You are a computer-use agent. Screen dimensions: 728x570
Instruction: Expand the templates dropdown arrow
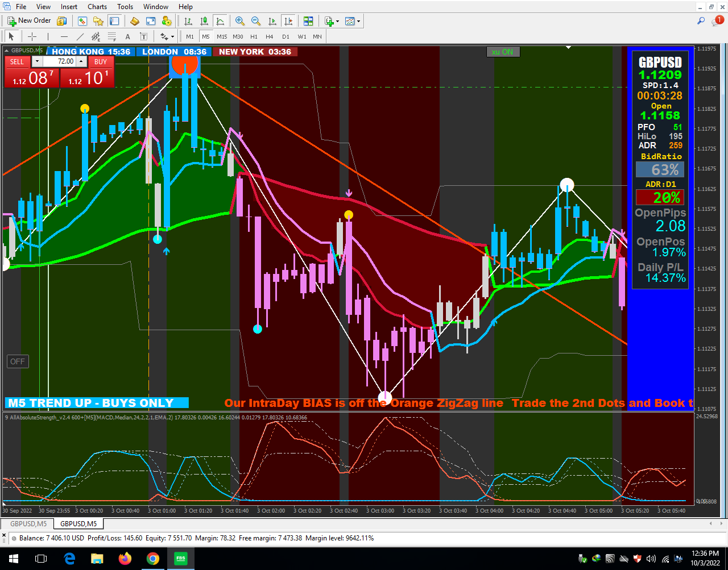358,22
